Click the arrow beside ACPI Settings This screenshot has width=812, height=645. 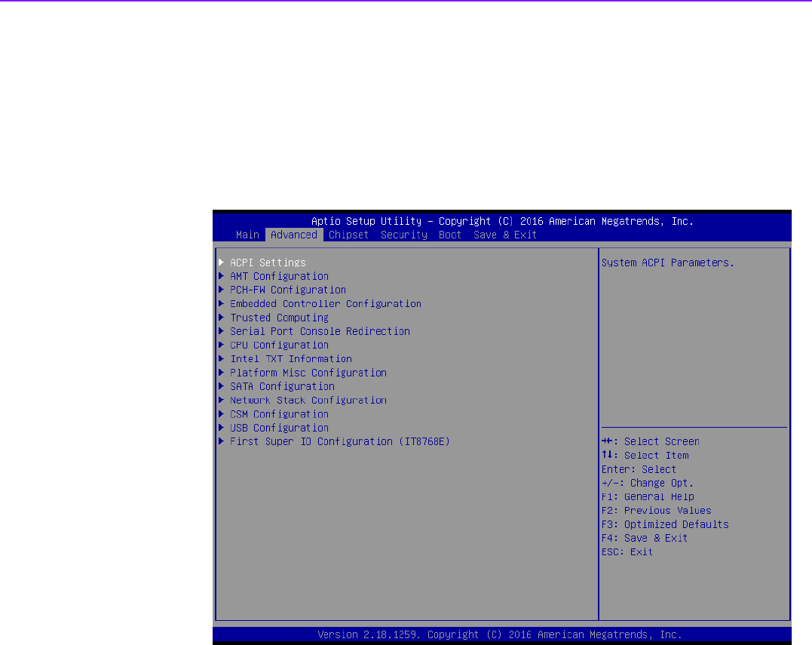[221, 262]
